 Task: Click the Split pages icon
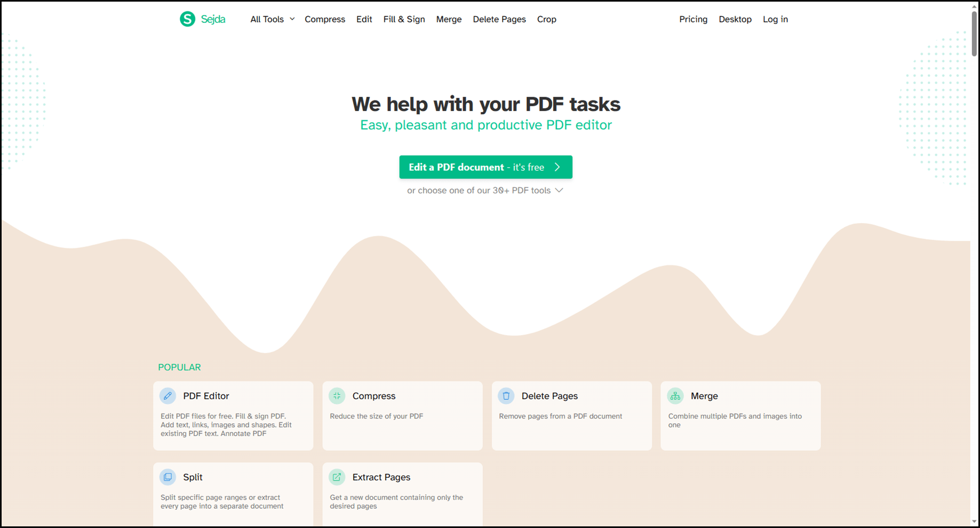coord(168,477)
